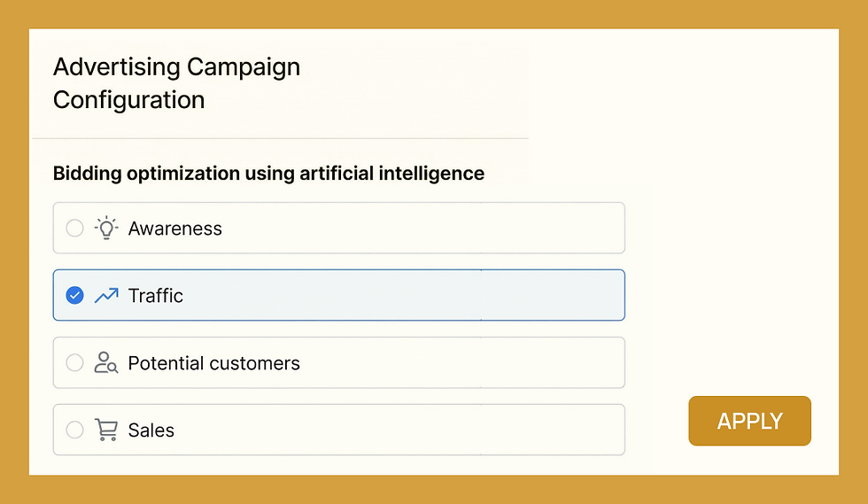
Task: Click the APPLY button
Action: coord(749,421)
